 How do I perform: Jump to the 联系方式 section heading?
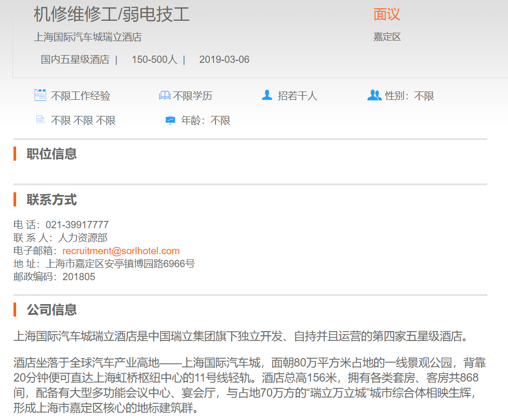click(51, 200)
